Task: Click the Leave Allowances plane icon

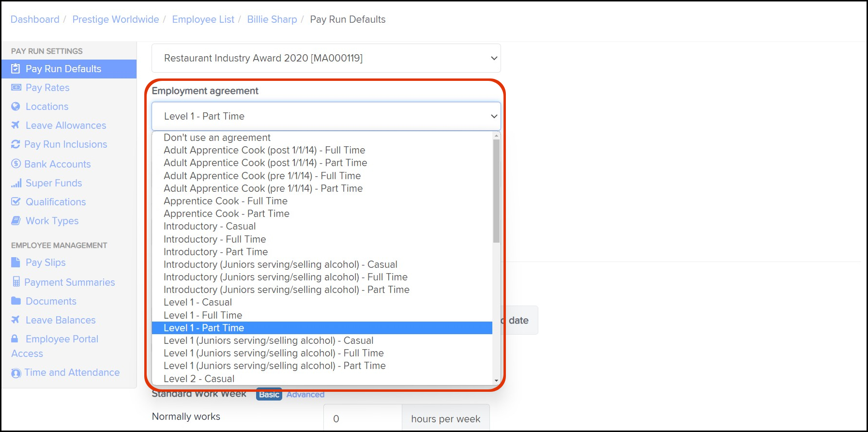Action: 16,125
